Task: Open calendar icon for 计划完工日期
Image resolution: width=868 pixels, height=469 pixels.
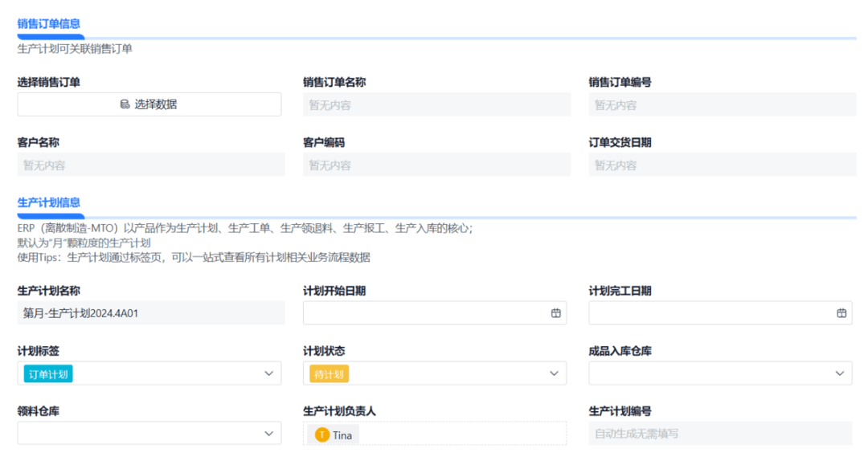Action: [841, 313]
